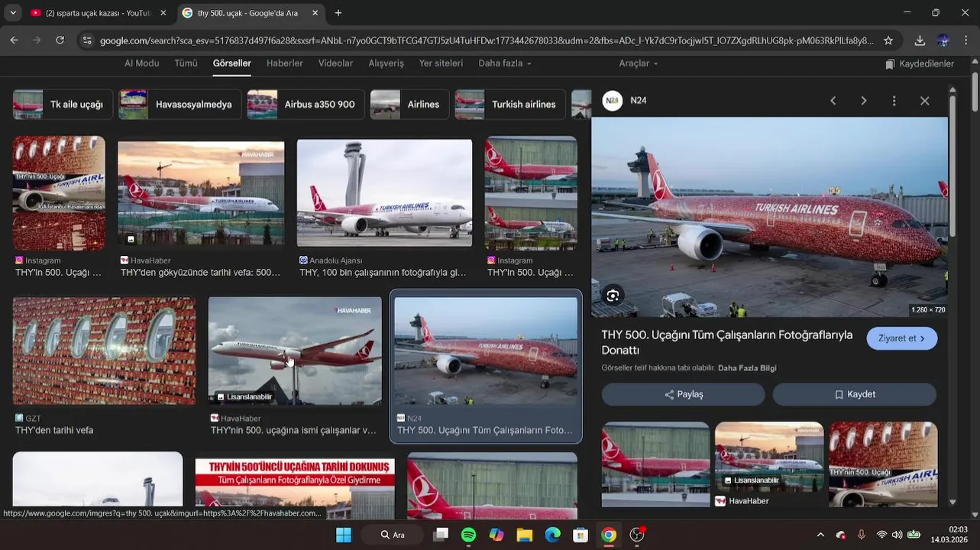Open Chrome from taskbar

(x=609, y=535)
